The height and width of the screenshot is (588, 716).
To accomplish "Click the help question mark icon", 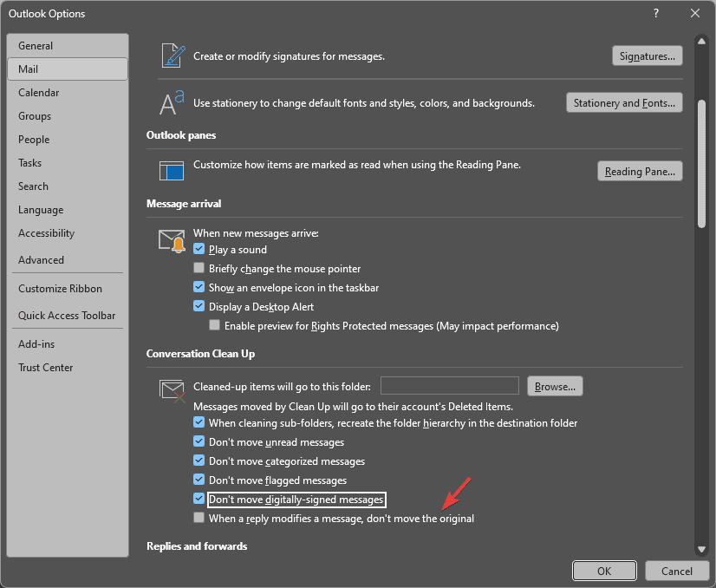I will pyautogui.click(x=655, y=13).
